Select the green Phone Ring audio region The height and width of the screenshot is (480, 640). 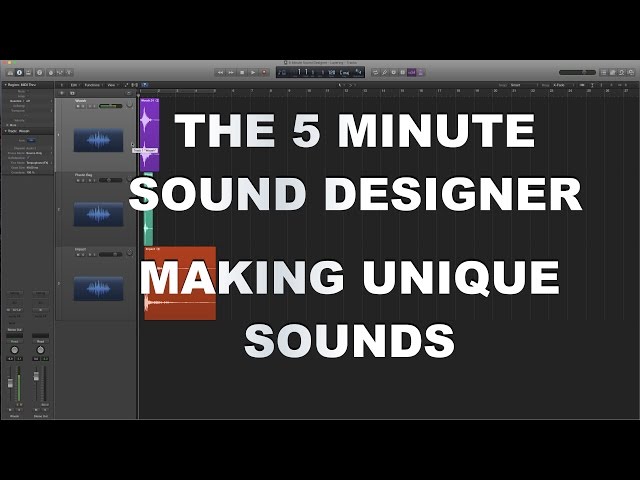coord(149,209)
